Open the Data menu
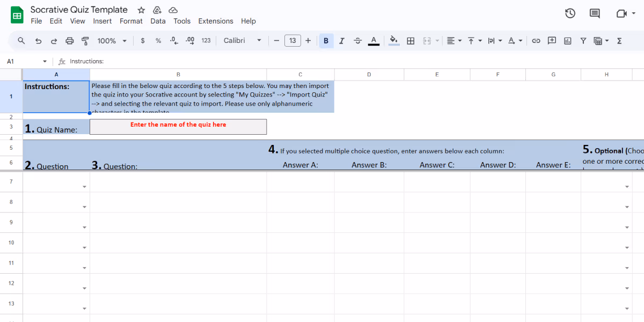This screenshot has width=644, height=322. point(158,21)
